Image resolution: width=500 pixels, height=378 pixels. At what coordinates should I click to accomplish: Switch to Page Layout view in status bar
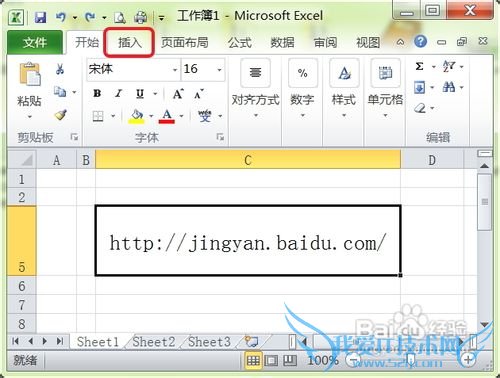pos(271,360)
